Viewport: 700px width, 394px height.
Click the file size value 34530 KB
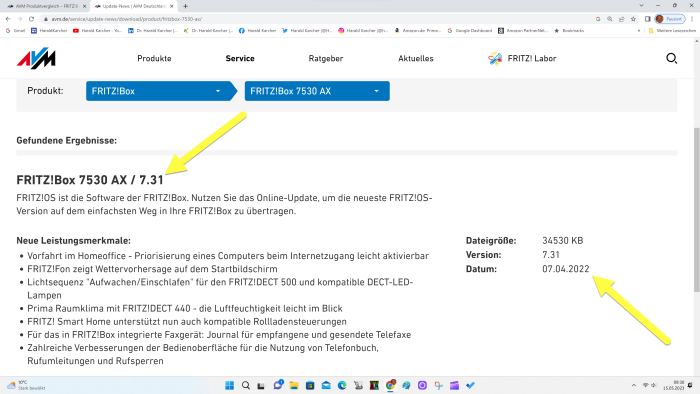click(562, 241)
